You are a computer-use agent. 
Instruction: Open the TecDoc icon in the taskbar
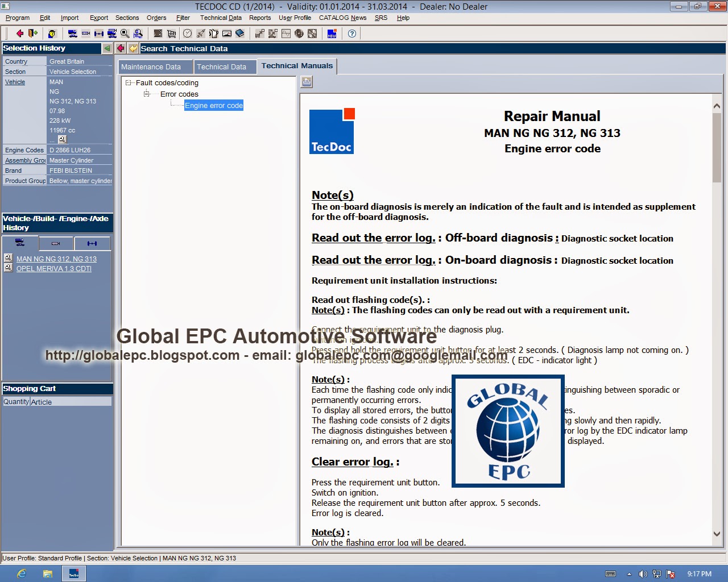pyautogui.click(x=73, y=573)
